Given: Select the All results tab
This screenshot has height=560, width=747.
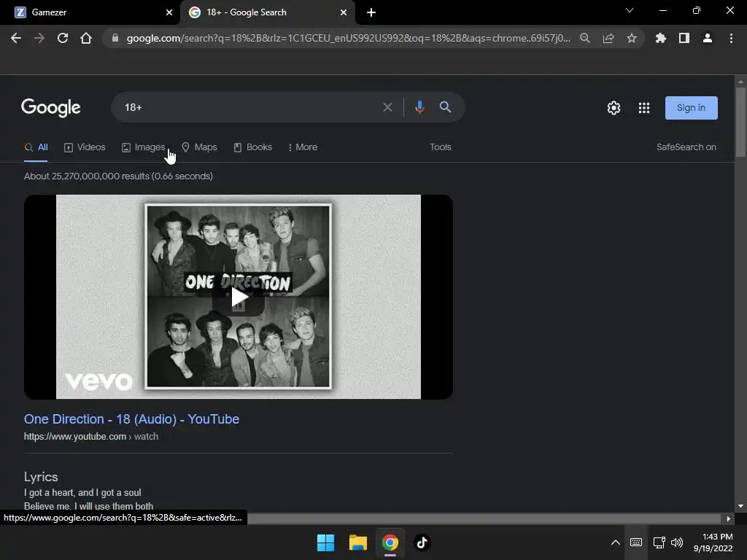Looking at the screenshot, I should (36, 147).
